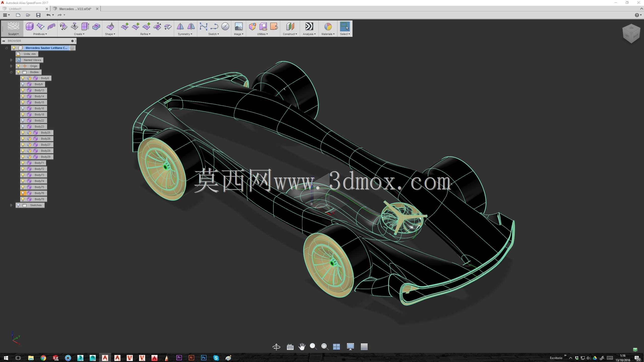Click the Mirror symmetry tool icon
This screenshot has width=644, height=362.
click(180, 26)
